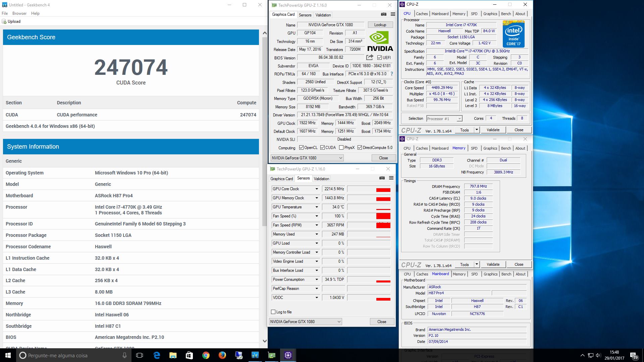Click the volume speaker tray icon
This screenshot has height=362, width=644.
(598, 355)
